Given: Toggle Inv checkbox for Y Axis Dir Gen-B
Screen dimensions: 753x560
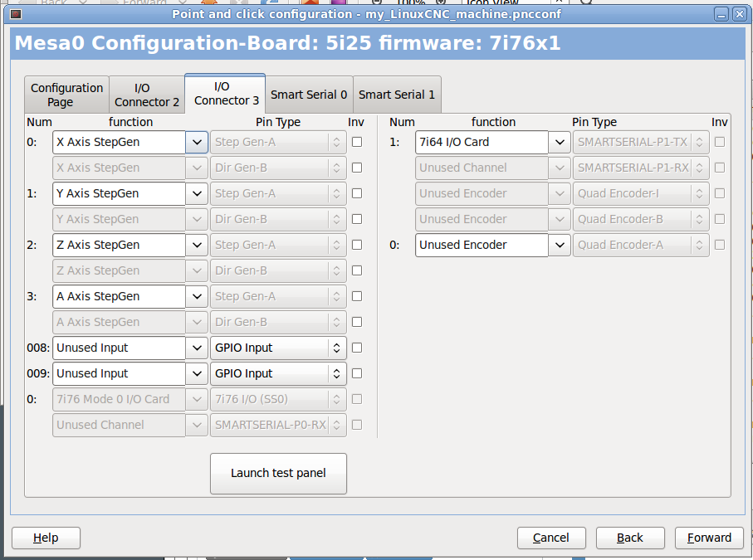Looking at the screenshot, I should pos(357,219).
